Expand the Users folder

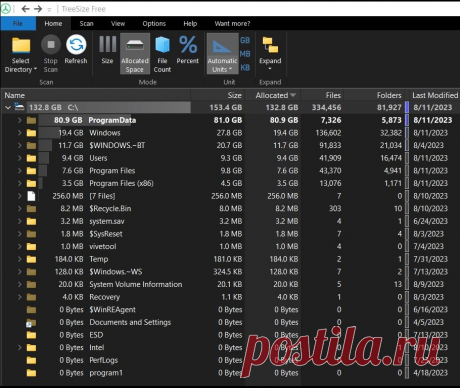click(x=19, y=158)
